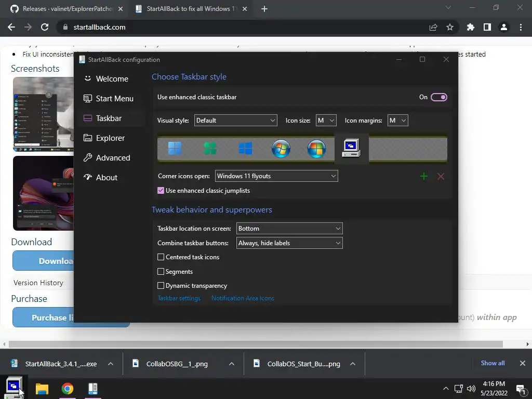The height and width of the screenshot is (399, 532).
Task: Uncheck Use enhanced classic jumplists
Action: pos(161,191)
